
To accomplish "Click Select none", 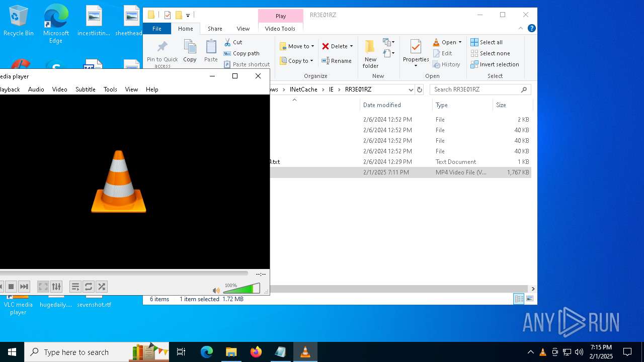I will coord(490,53).
